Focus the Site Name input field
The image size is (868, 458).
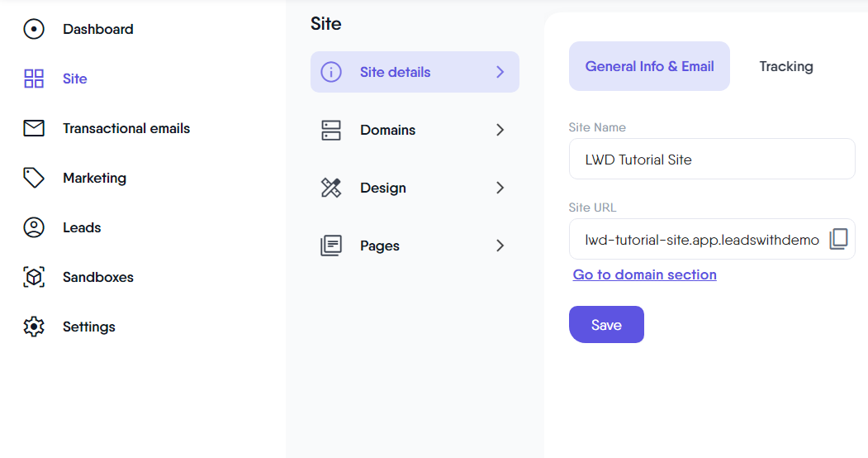(x=712, y=159)
